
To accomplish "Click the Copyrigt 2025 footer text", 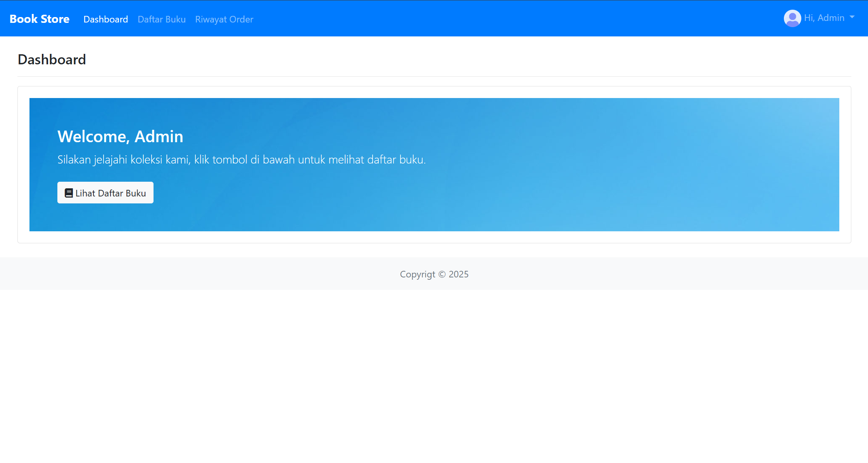I will click(x=434, y=274).
